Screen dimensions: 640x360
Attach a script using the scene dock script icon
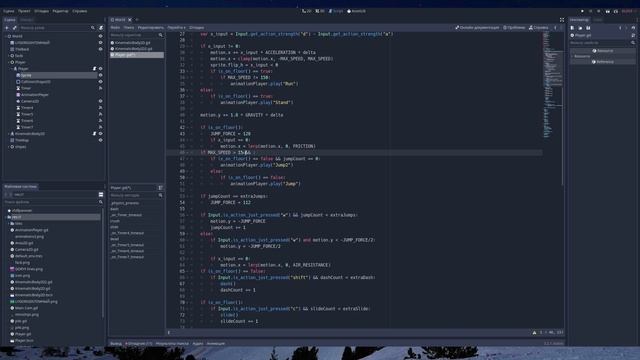pos(101,28)
